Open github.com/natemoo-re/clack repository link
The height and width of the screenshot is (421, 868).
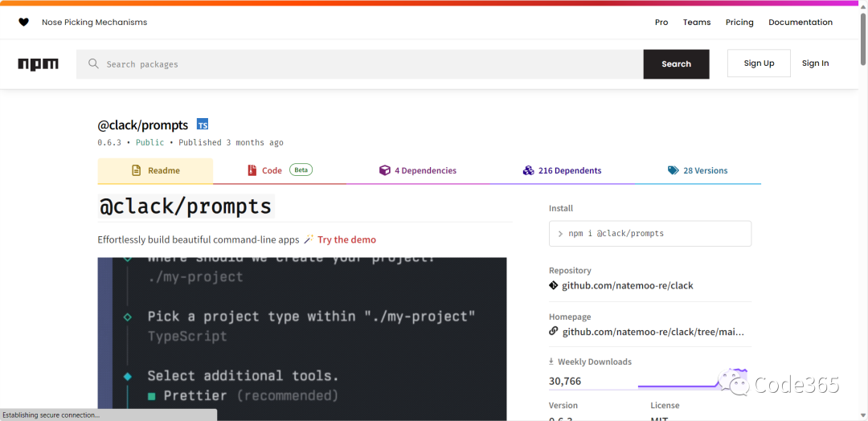coord(628,285)
